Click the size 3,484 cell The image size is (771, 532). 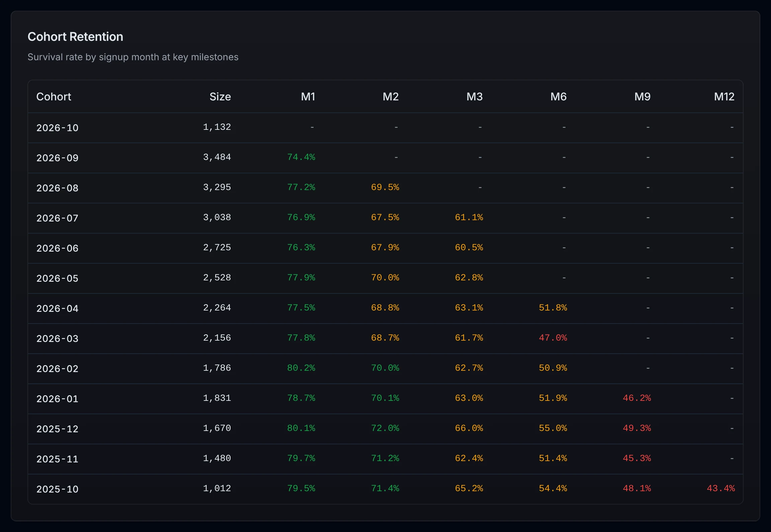click(x=217, y=157)
